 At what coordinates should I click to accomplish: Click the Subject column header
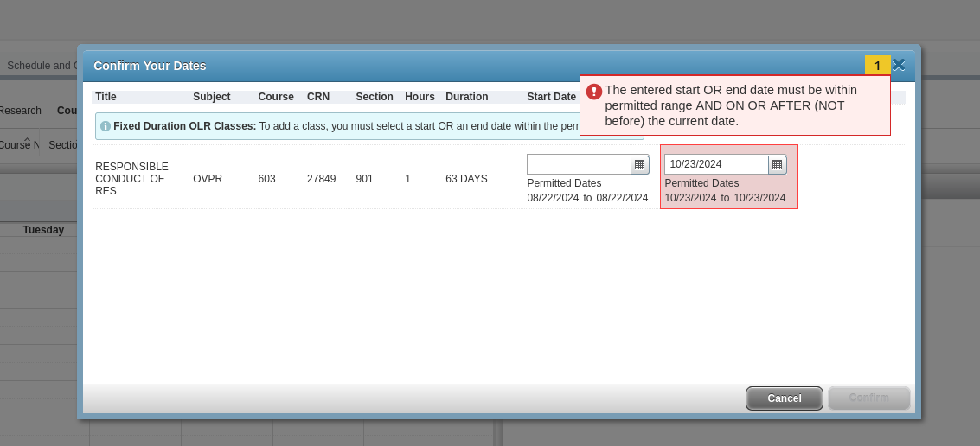(211, 97)
